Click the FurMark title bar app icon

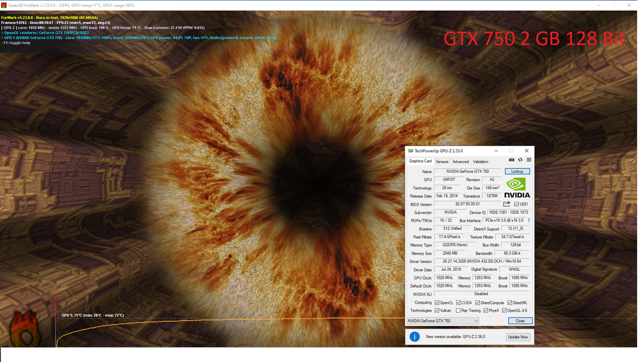(x=4, y=5)
